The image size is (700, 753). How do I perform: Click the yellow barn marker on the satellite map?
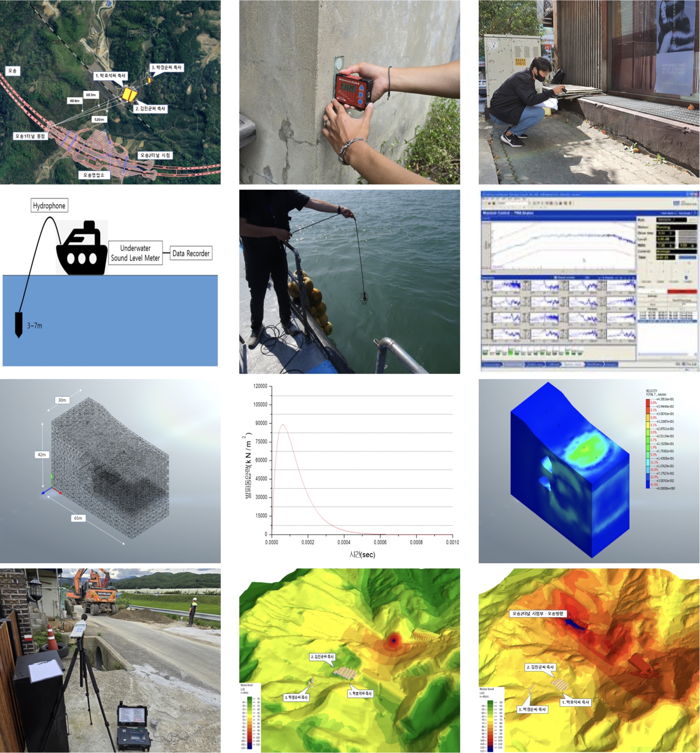tap(128, 94)
